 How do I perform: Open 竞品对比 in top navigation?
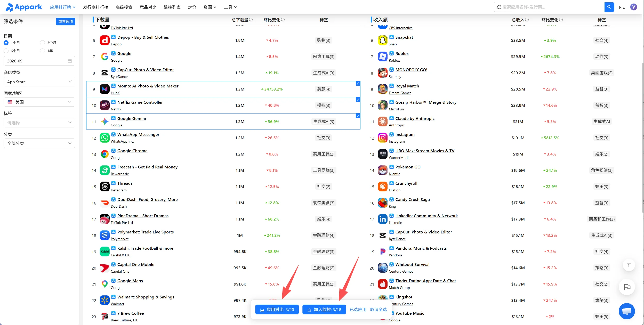pyautogui.click(x=148, y=7)
